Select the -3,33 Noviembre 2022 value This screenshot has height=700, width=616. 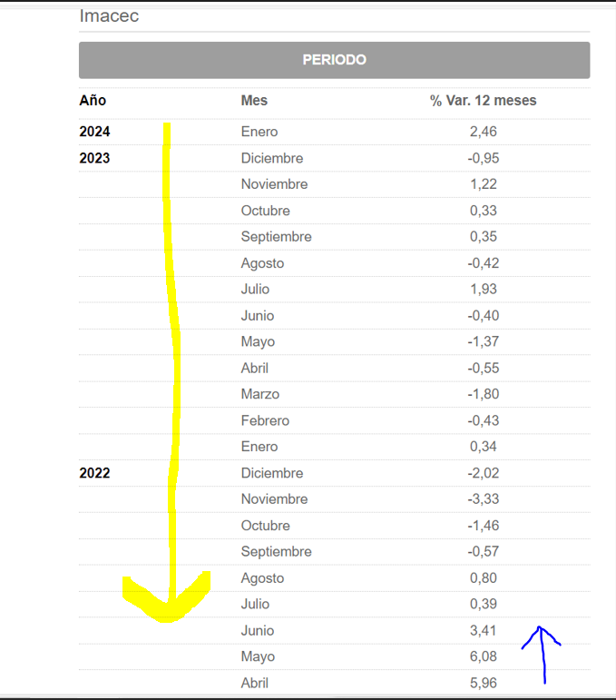click(x=483, y=499)
